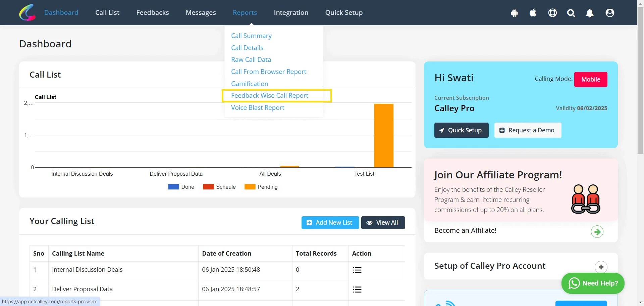Select Feedback Wise Call Report
This screenshot has width=644, height=306.
coord(270,95)
